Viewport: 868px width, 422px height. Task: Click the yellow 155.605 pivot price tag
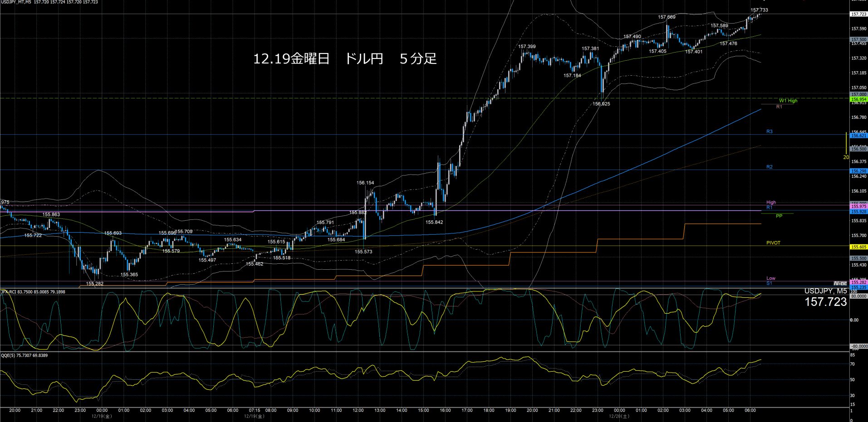coord(858,247)
